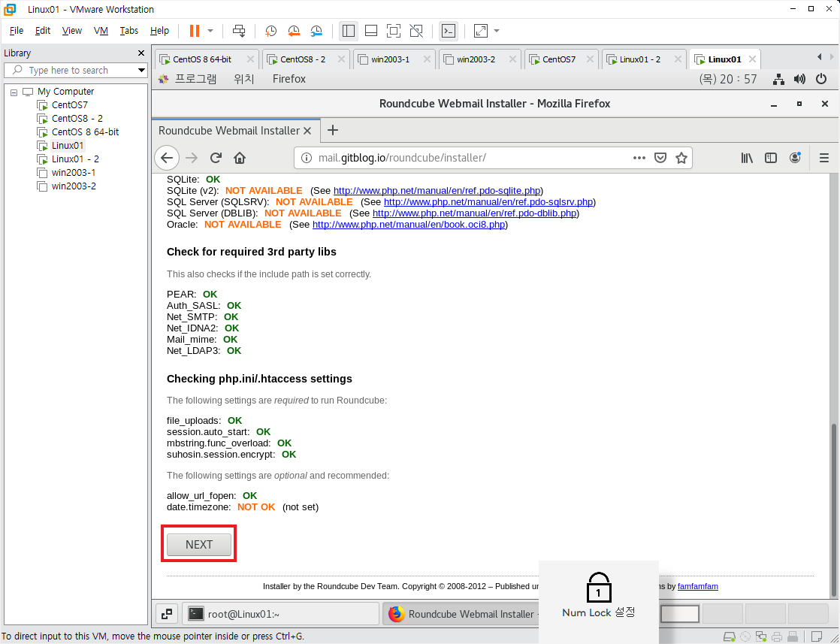The height and width of the screenshot is (644, 840).
Task: Select CentOS 8 64-bit in the library tree
Action: (x=85, y=132)
